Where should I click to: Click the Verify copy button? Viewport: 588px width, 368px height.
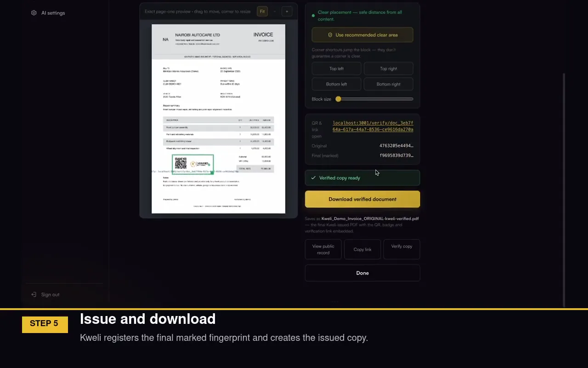pos(401,249)
